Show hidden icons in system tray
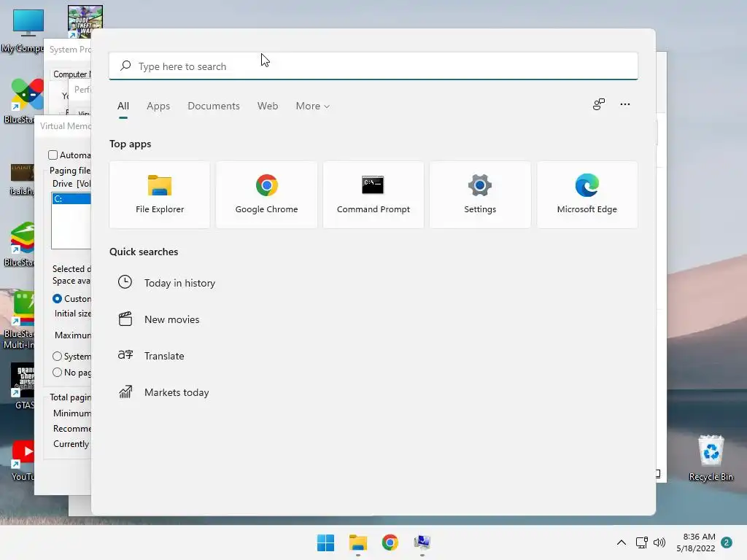This screenshot has width=747, height=560. [622, 542]
